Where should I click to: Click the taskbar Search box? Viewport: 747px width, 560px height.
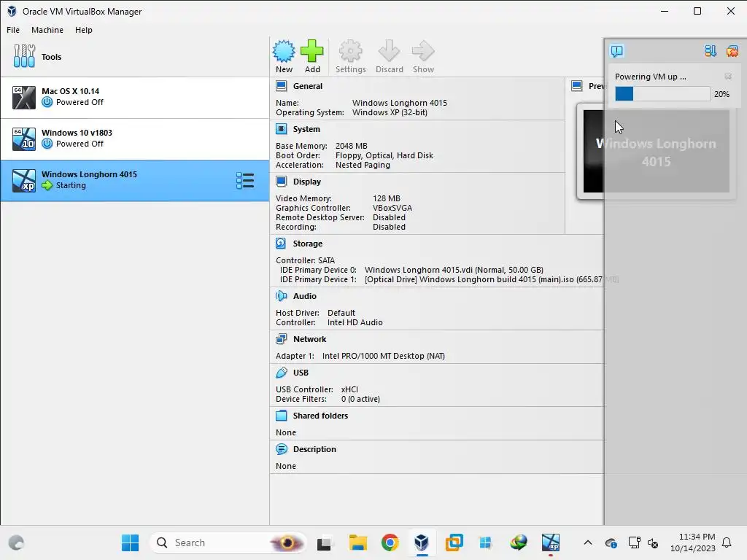tap(228, 542)
